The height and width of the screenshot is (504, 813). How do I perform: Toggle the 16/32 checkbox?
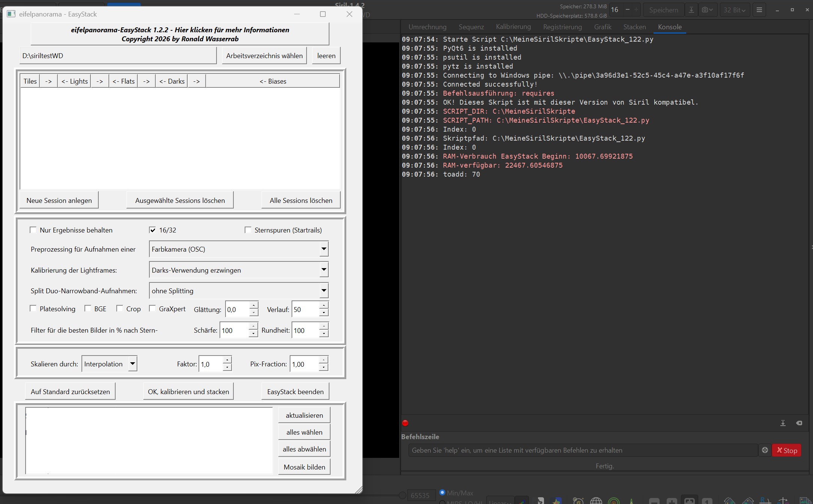click(152, 230)
